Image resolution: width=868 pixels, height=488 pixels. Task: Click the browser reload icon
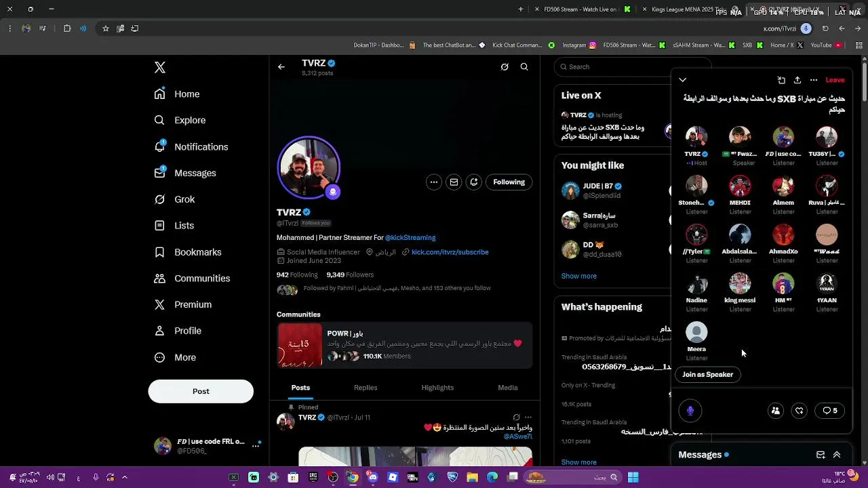(825, 28)
